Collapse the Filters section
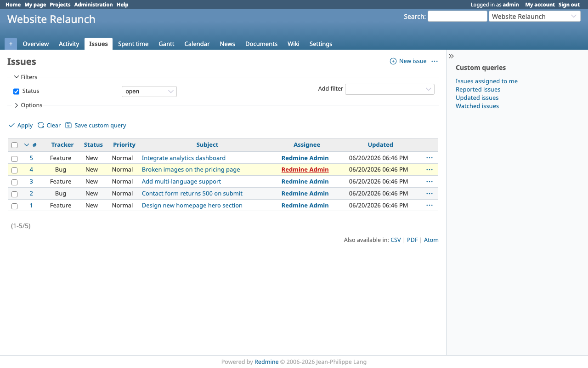 click(26, 77)
